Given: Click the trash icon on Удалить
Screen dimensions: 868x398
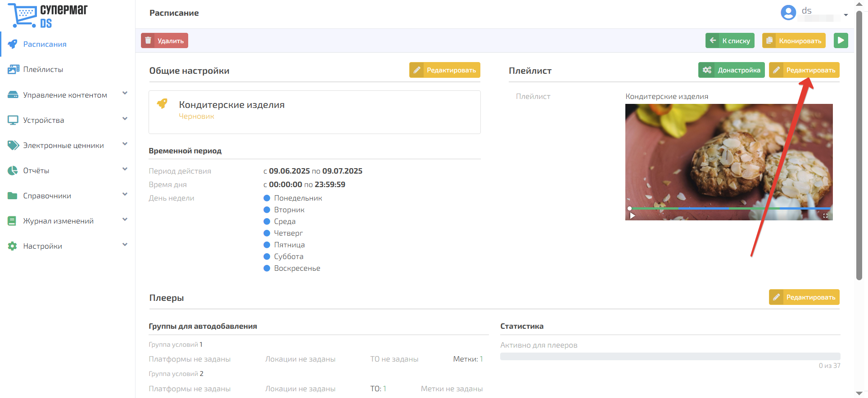Looking at the screenshot, I should 148,40.
